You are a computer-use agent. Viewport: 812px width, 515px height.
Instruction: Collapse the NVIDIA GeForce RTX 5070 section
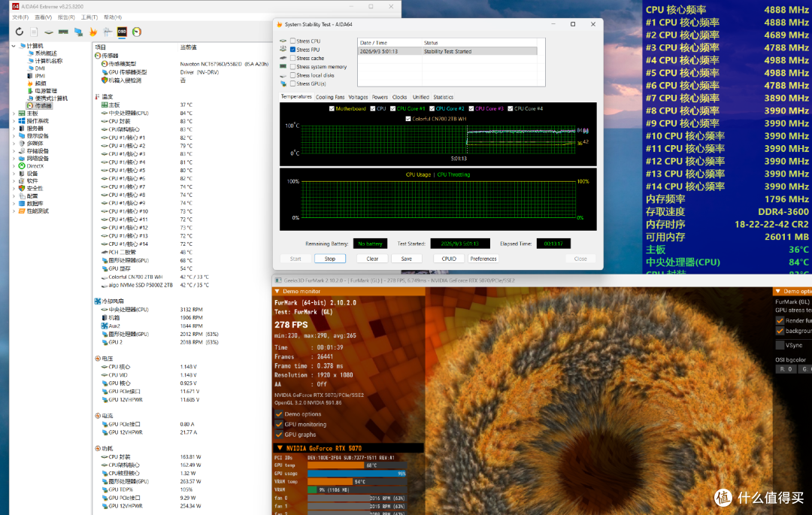coord(280,448)
